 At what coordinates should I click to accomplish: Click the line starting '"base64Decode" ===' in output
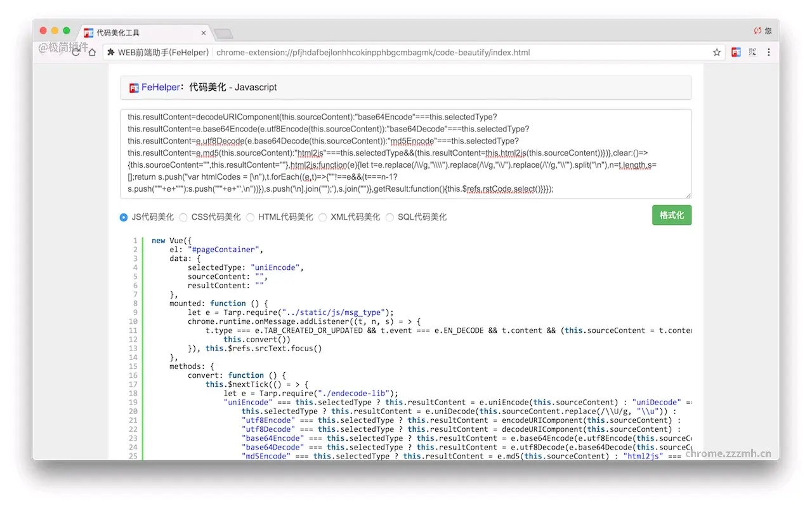pyautogui.click(x=466, y=447)
